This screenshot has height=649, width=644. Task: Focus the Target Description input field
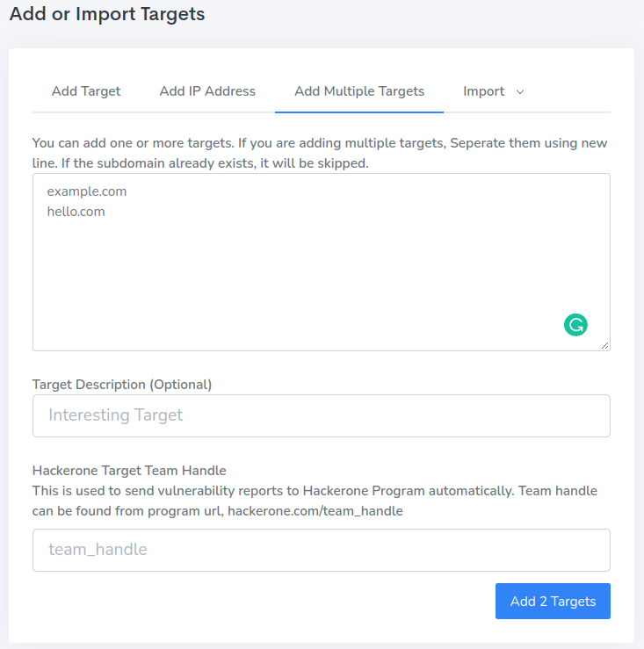321,415
